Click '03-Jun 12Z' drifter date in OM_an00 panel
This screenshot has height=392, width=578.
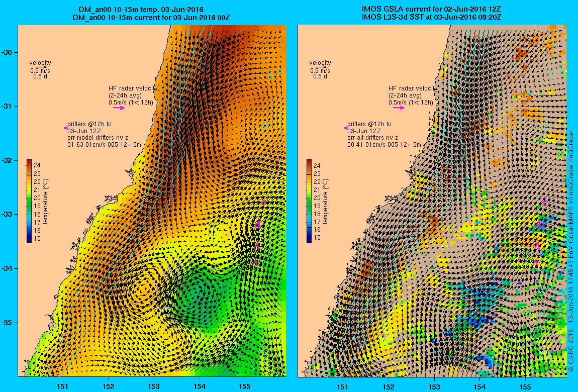click(84, 131)
